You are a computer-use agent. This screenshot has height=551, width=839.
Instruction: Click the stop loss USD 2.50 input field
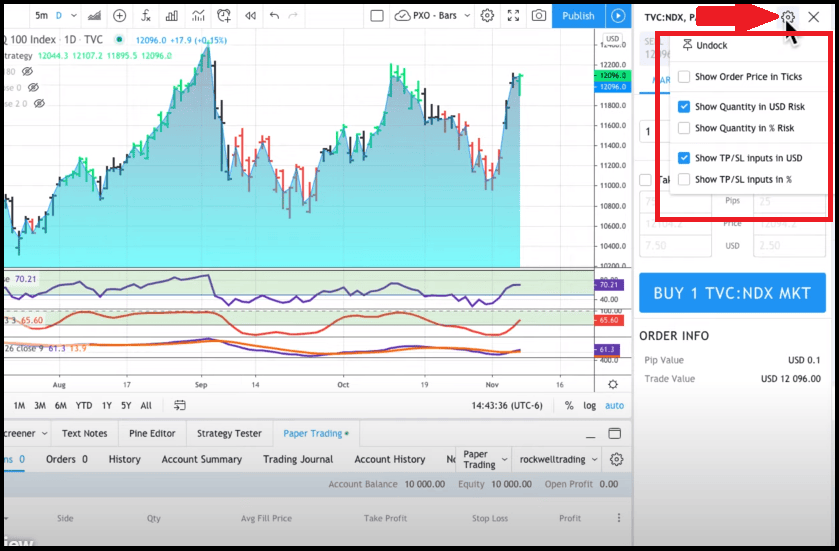[x=790, y=246]
